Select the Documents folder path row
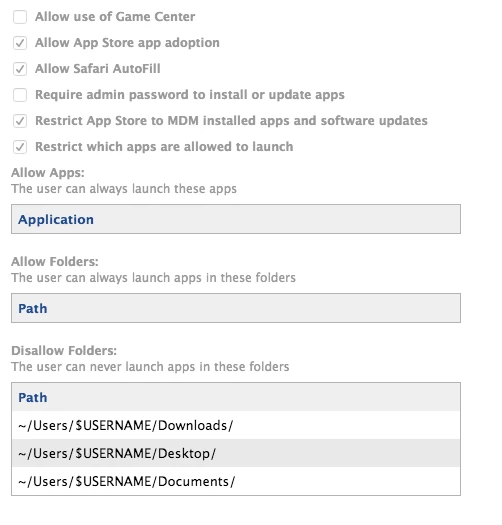 [236, 481]
